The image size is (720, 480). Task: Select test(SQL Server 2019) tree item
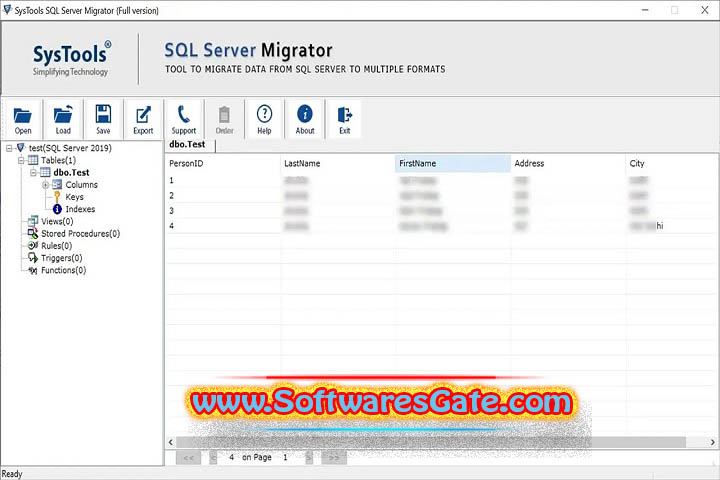[x=70, y=148]
